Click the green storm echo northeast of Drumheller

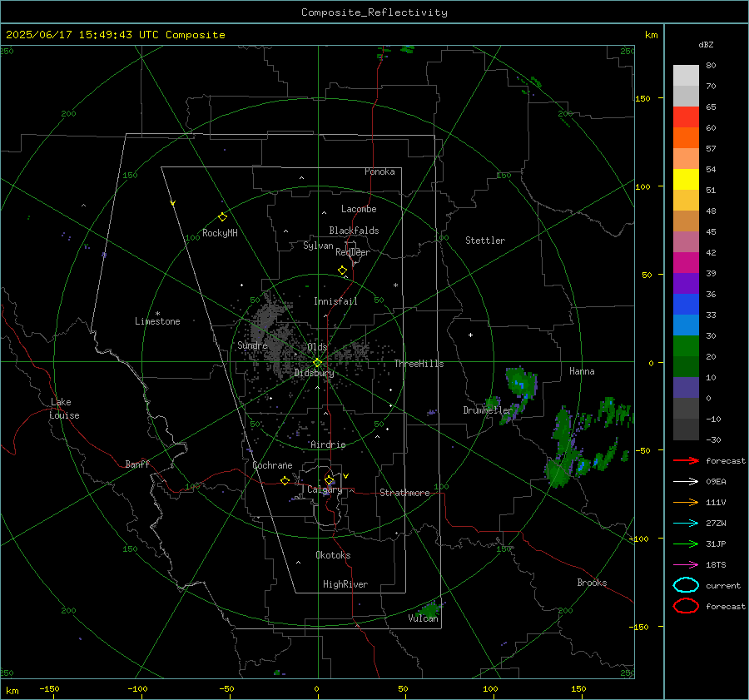(521, 383)
